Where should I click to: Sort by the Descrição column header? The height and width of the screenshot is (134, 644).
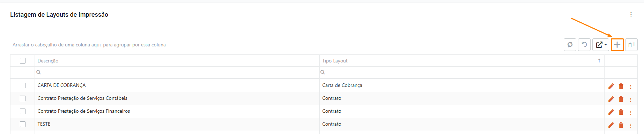click(x=48, y=61)
